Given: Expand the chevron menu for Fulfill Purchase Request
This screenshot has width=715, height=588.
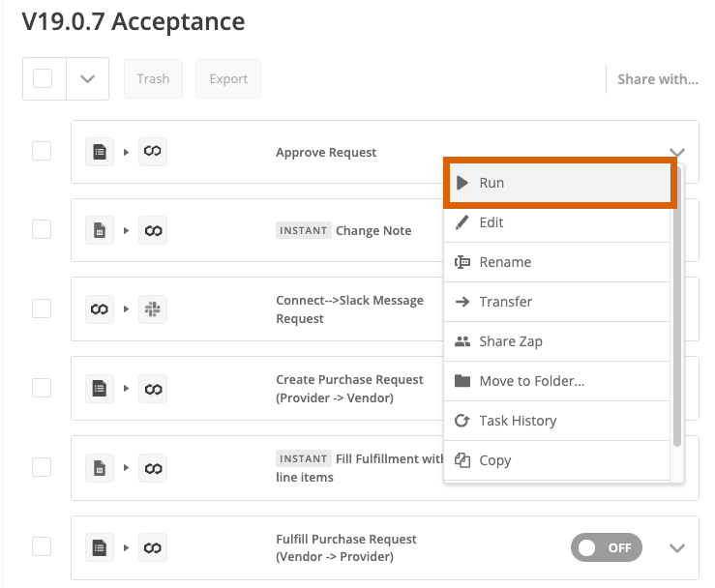Looking at the screenshot, I should pos(677,547).
